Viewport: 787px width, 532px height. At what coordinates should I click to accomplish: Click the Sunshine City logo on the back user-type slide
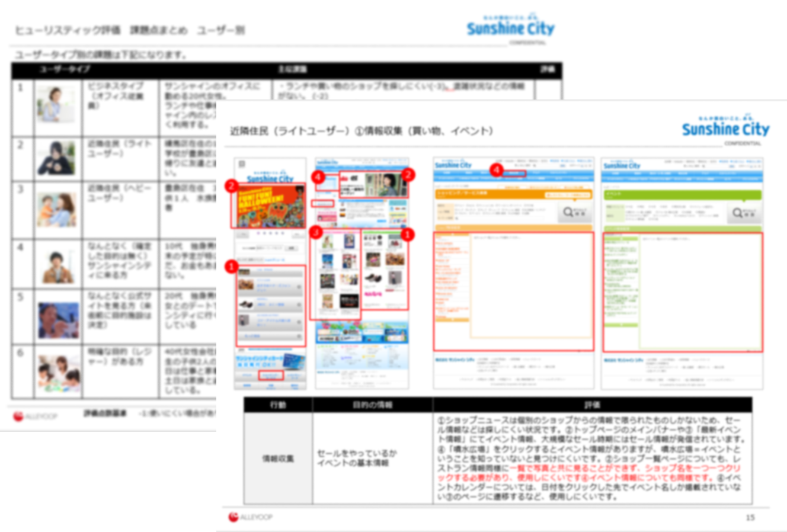(510, 28)
